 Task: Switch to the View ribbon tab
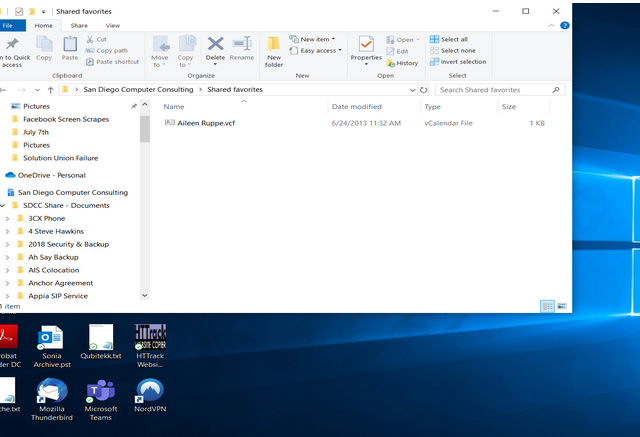pyautogui.click(x=113, y=25)
